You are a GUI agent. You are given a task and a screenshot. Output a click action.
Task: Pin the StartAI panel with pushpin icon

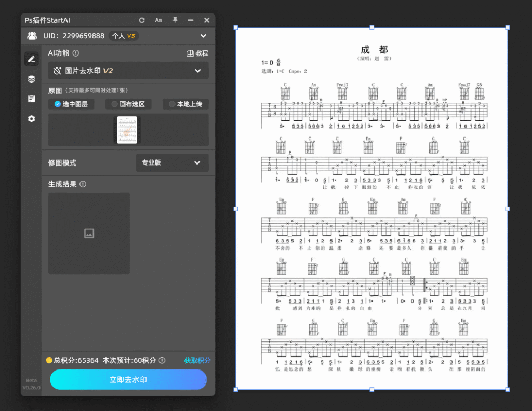point(175,20)
